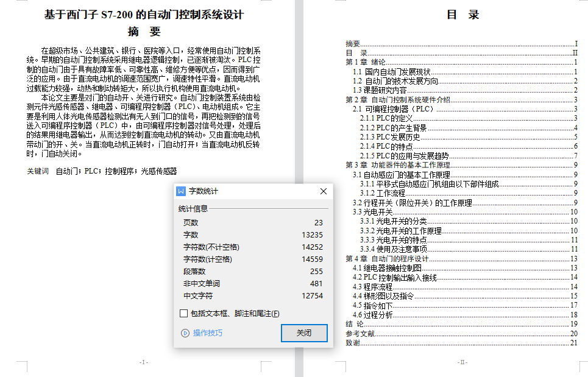Open the 操作技巧 tips link
The image size is (588, 377).
coord(207,333)
